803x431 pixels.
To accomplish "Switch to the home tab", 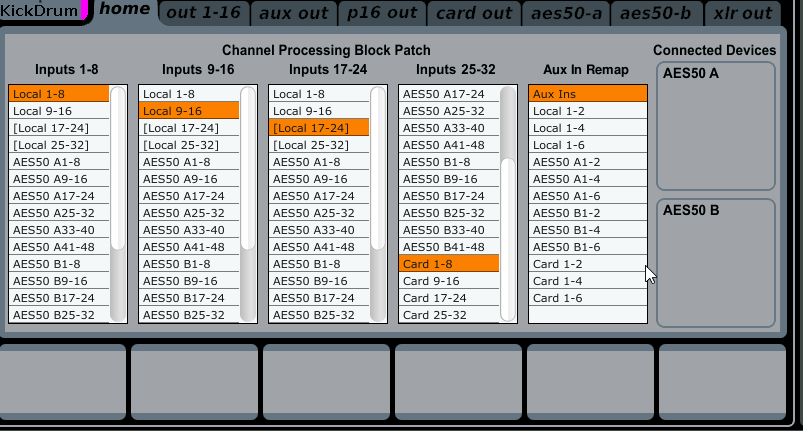I will tap(124, 10).
